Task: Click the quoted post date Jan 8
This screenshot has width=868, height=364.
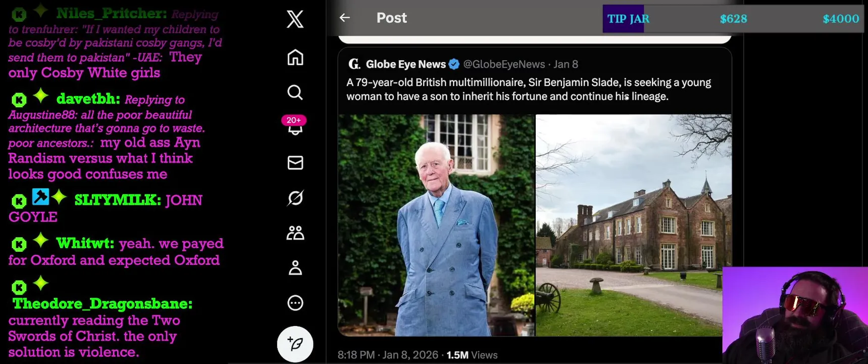Action: (x=566, y=64)
